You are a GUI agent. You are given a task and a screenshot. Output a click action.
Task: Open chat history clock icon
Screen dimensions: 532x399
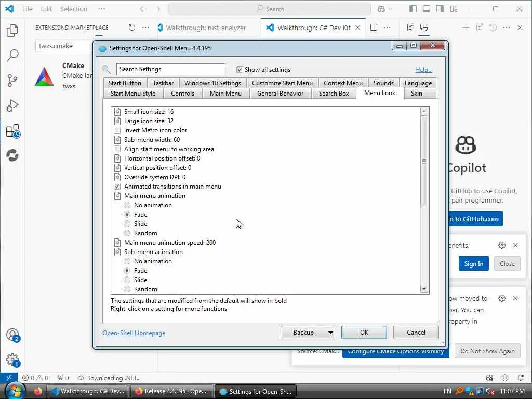pyautogui.click(x=493, y=28)
